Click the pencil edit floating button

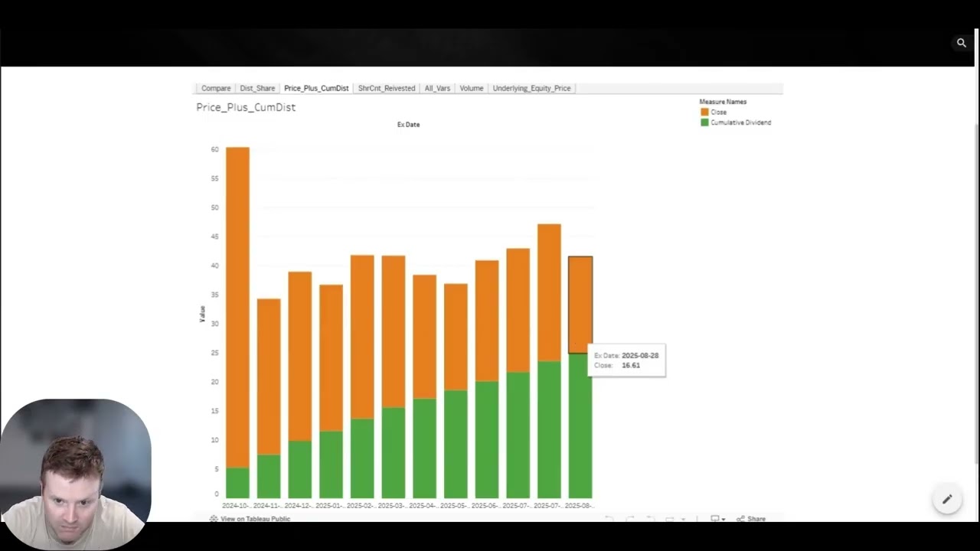(947, 499)
